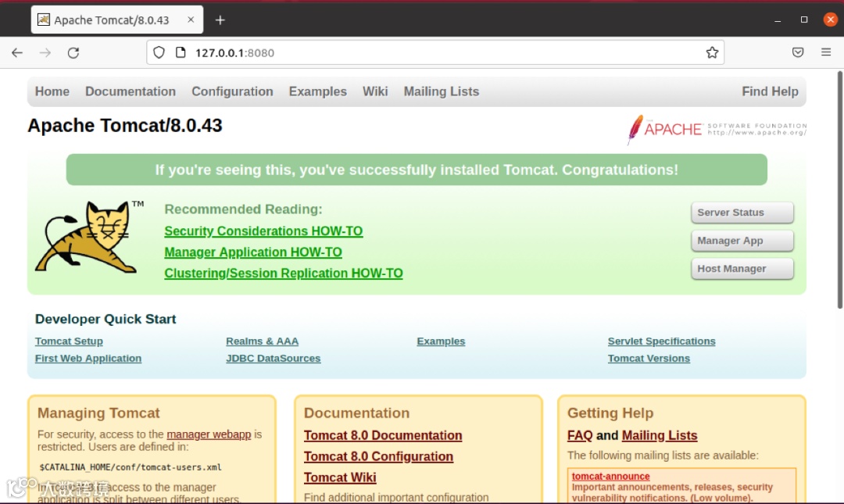Screen dimensions: 844x504
Task: Open the Host Manager button
Action: [x=742, y=269]
